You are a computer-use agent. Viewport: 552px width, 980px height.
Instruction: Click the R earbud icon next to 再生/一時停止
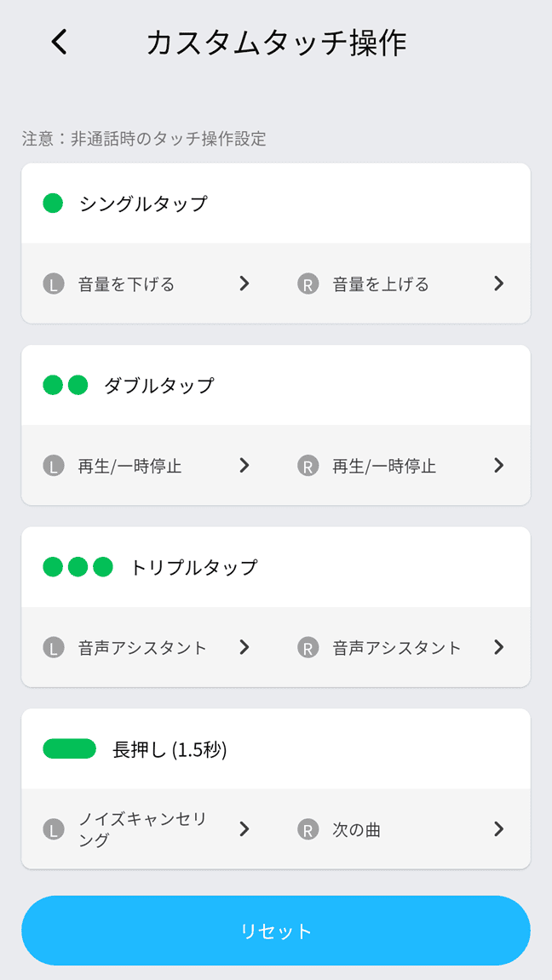coord(308,466)
